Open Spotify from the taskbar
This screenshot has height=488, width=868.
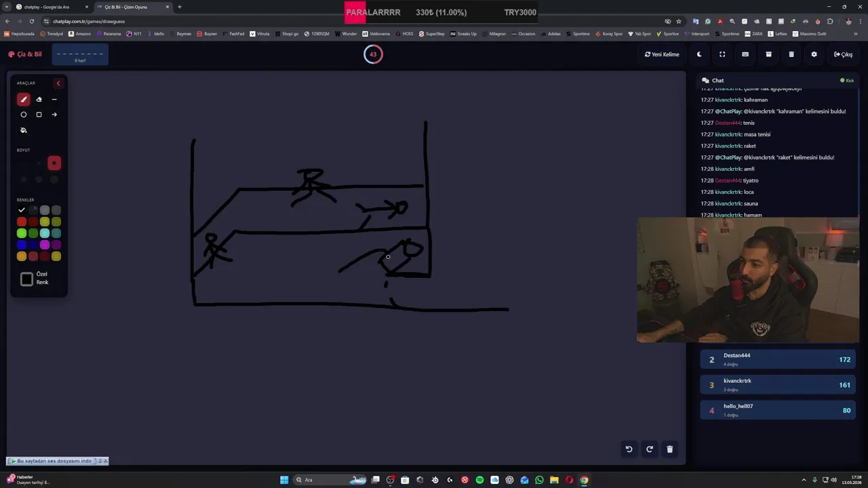coord(479,480)
